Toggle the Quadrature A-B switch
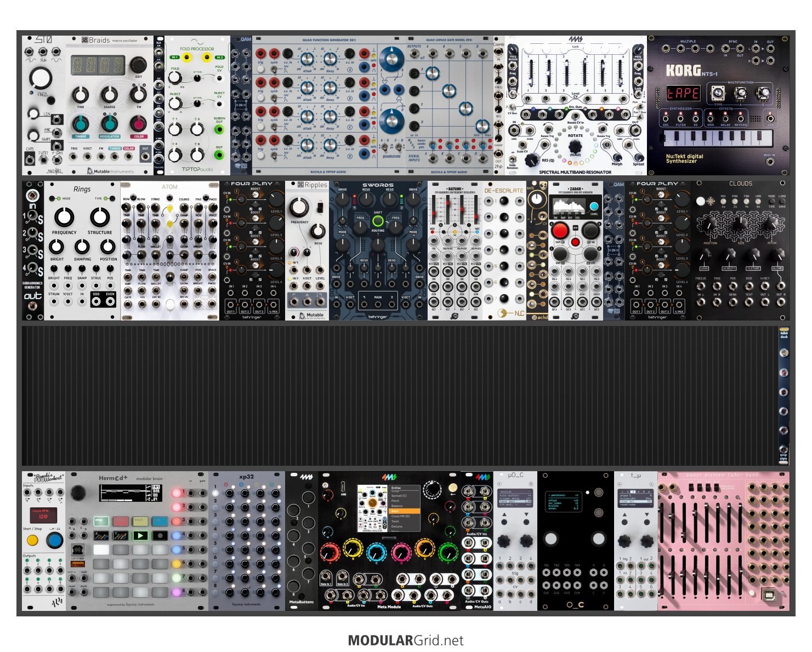Screen dimensions: 812x652 coord(385,147)
